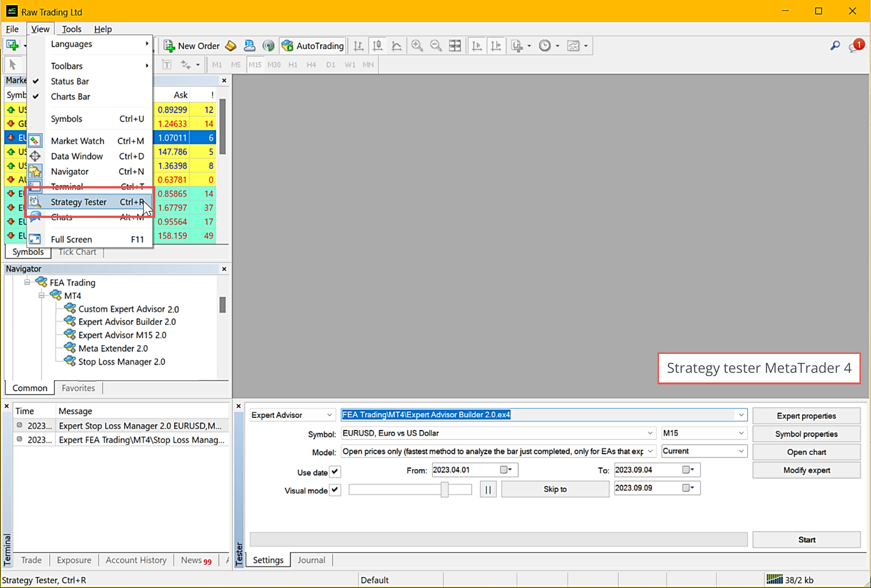This screenshot has width=871, height=588.
Task: Select M15 timeframe button
Action: point(255,65)
